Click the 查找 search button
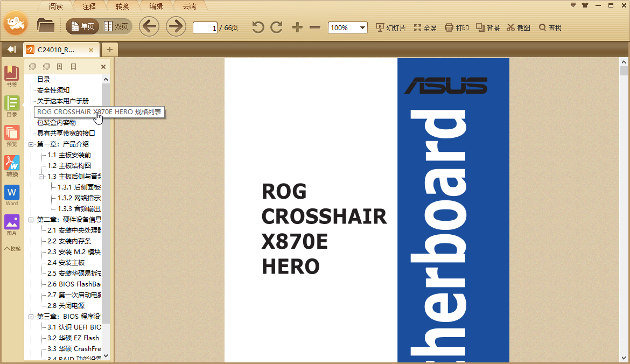Image resolution: width=630 pixels, height=364 pixels. [550, 28]
